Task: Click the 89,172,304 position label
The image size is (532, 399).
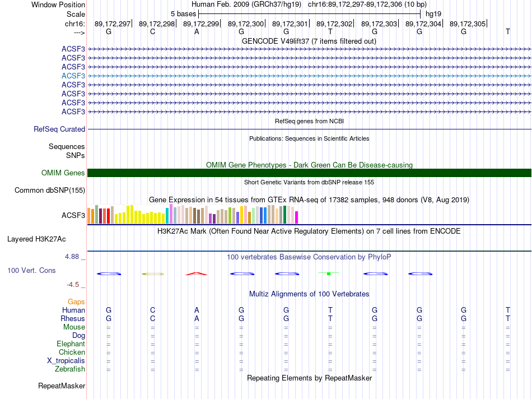Action: tap(423, 24)
